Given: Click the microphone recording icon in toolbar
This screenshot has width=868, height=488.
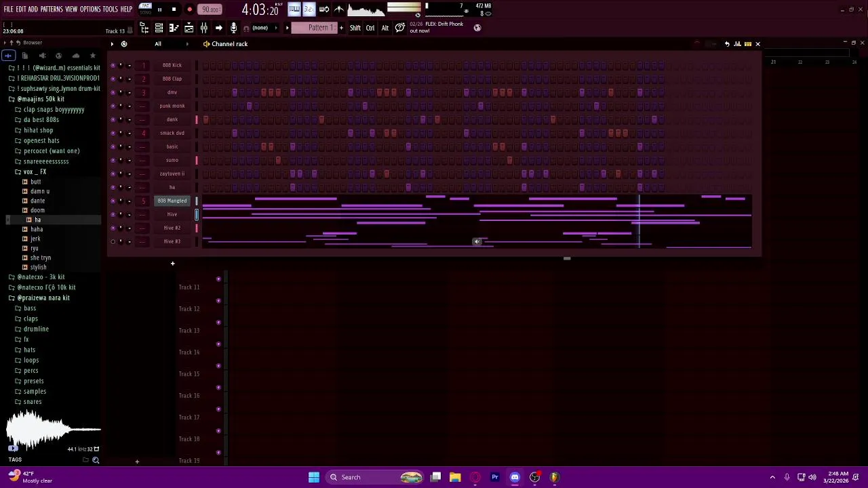Looking at the screenshot, I should pyautogui.click(x=234, y=28).
